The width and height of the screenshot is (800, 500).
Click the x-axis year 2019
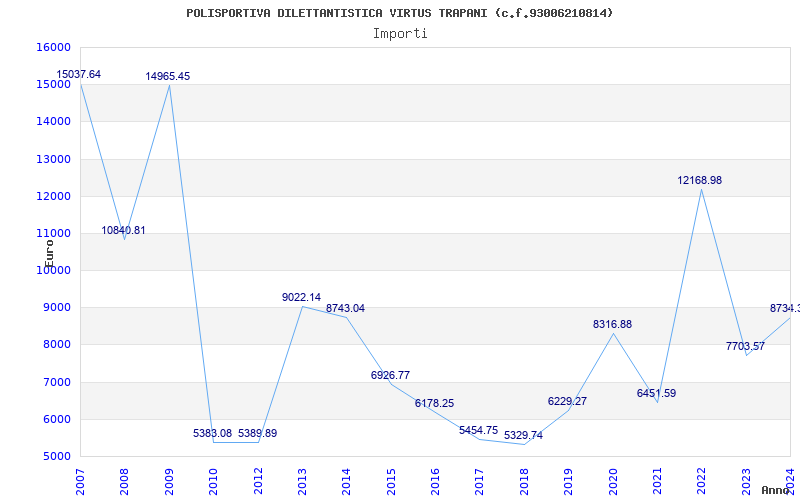(x=568, y=482)
